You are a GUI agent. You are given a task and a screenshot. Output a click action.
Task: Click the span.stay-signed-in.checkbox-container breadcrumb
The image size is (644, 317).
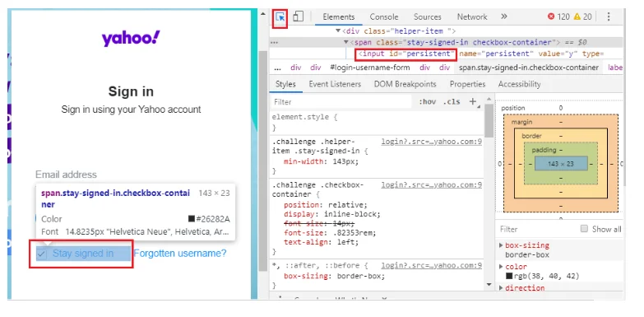(x=529, y=68)
